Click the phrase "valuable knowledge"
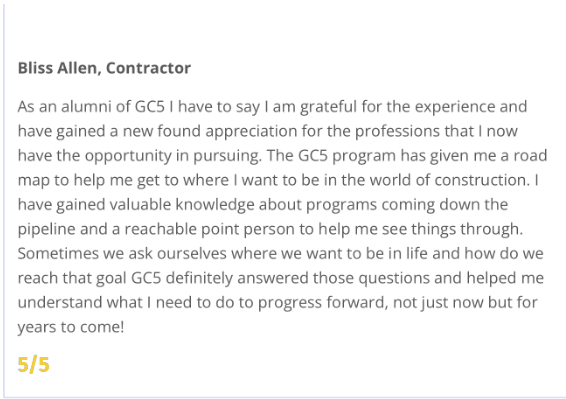The image size is (566, 399). (x=182, y=205)
